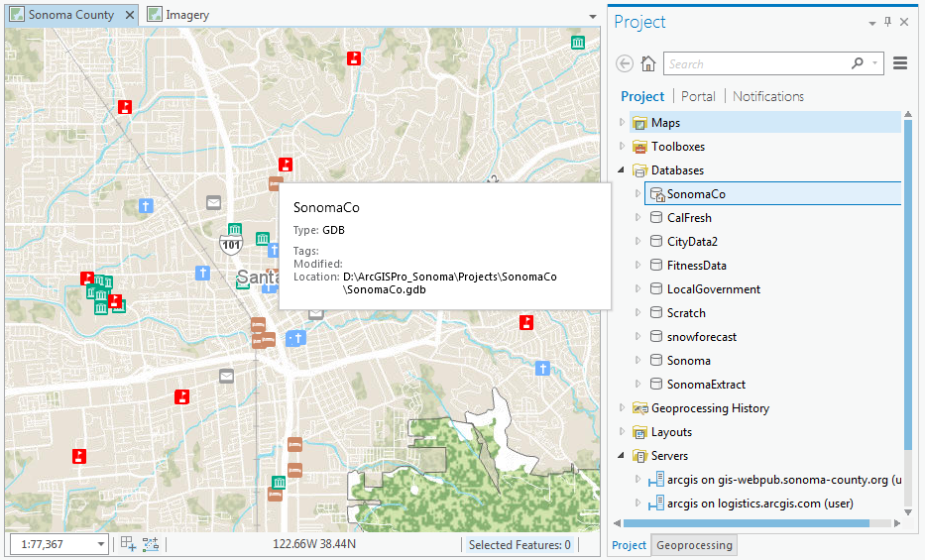Open the map views list dropdown
Image resolution: width=925 pixels, height=560 pixels.
(593, 17)
